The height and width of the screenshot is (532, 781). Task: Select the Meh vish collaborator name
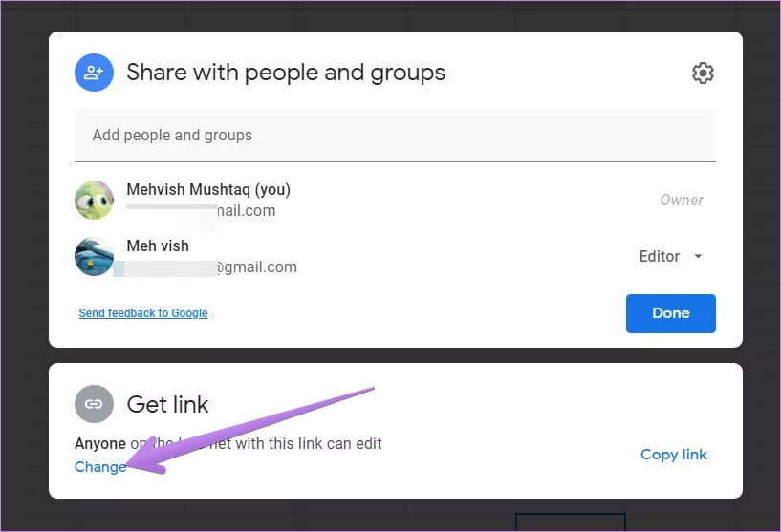click(158, 246)
